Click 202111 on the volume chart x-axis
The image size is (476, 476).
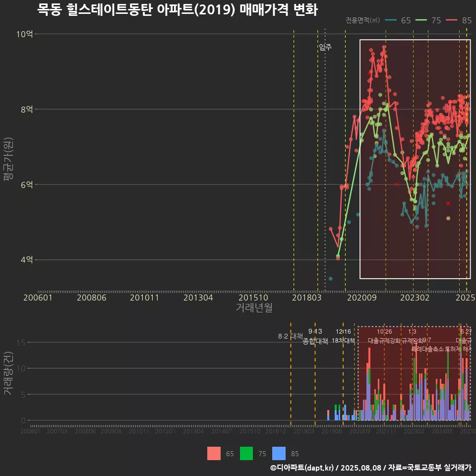click(x=386, y=431)
